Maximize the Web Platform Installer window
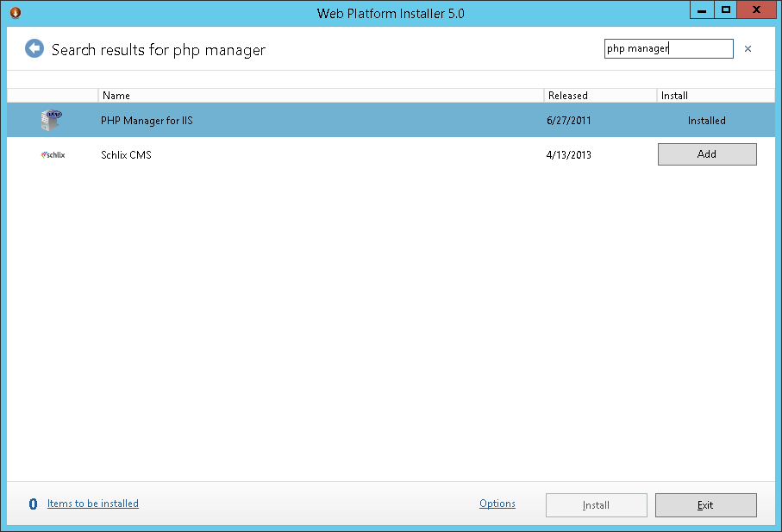The height and width of the screenshot is (532, 782). coord(726,10)
